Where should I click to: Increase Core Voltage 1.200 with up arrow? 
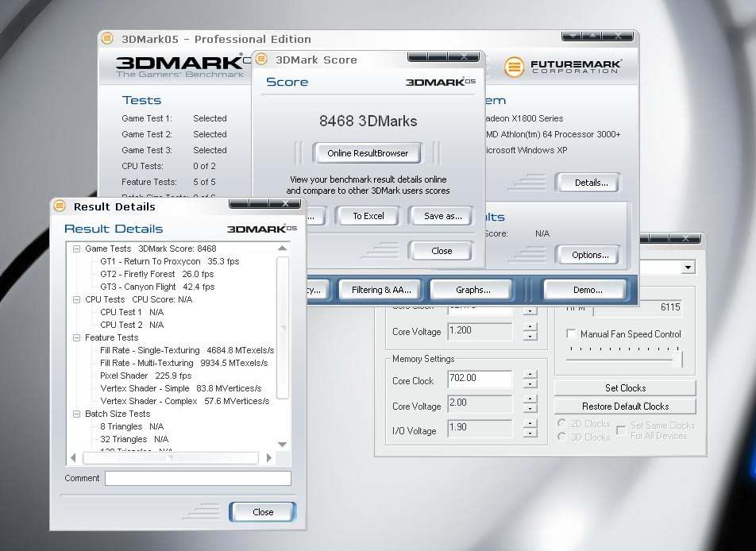[530, 326]
